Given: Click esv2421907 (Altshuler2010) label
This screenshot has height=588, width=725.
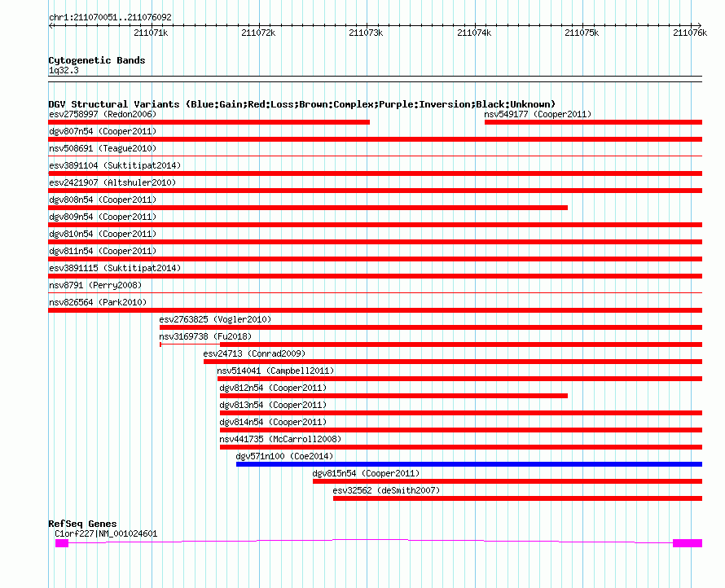Looking at the screenshot, I should (112, 182).
